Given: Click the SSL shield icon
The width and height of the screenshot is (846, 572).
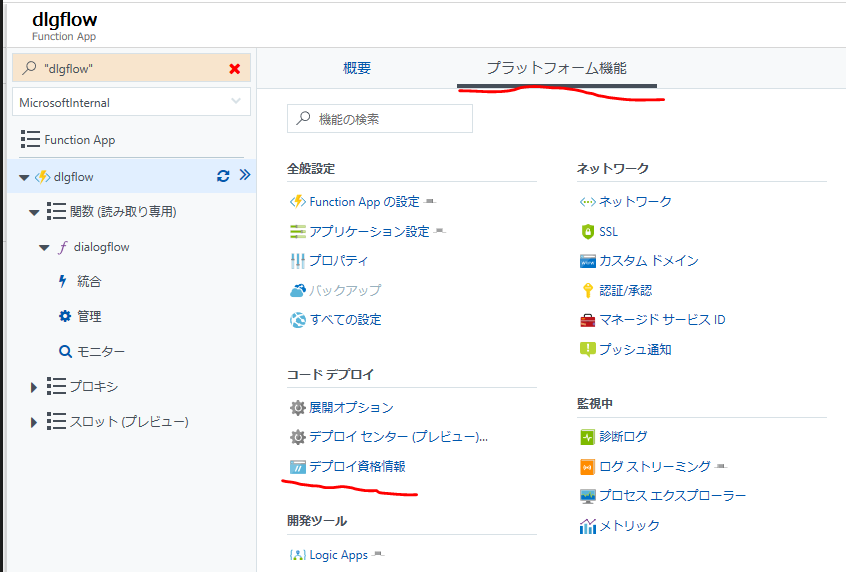Looking at the screenshot, I should (588, 231).
